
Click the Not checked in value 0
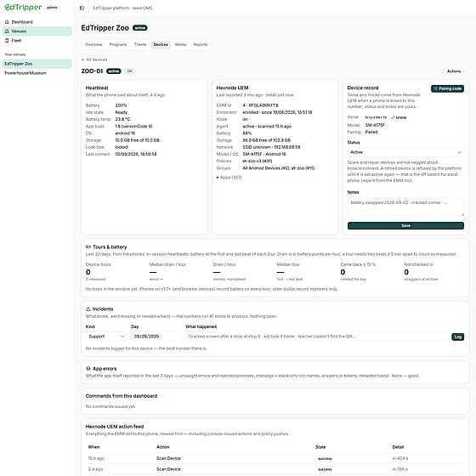(406, 272)
